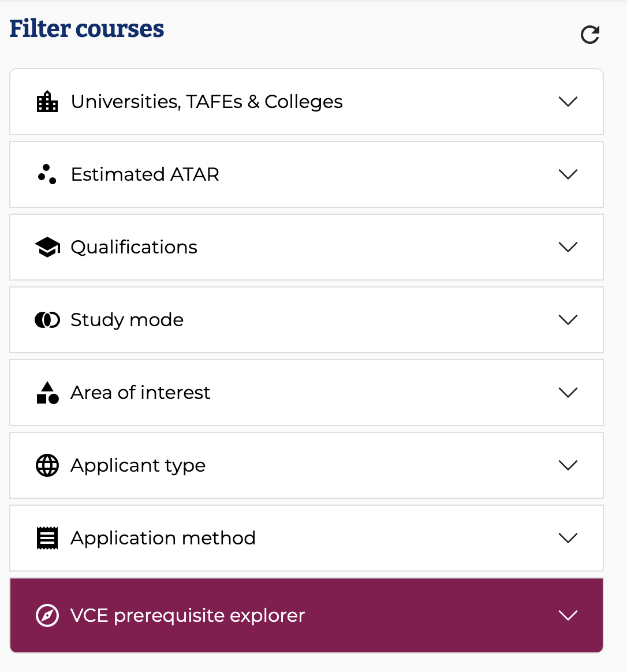Select the scatter-dots icon next to Estimated ATAR
This screenshot has height=672, width=627.
click(47, 174)
